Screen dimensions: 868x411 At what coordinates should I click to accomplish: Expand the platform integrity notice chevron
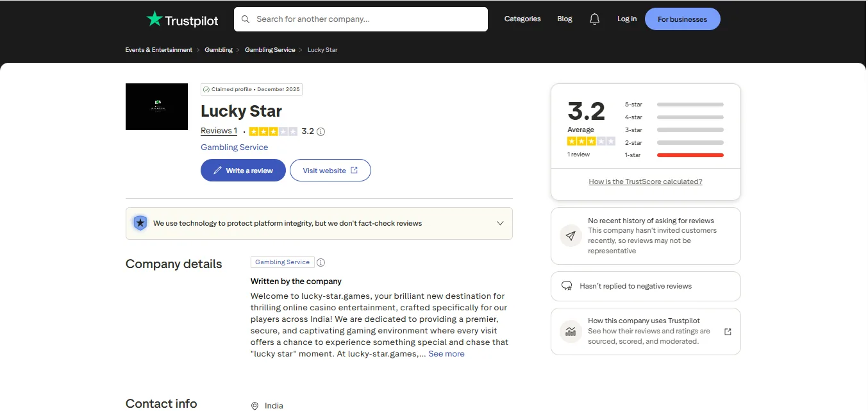click(500, 223)
